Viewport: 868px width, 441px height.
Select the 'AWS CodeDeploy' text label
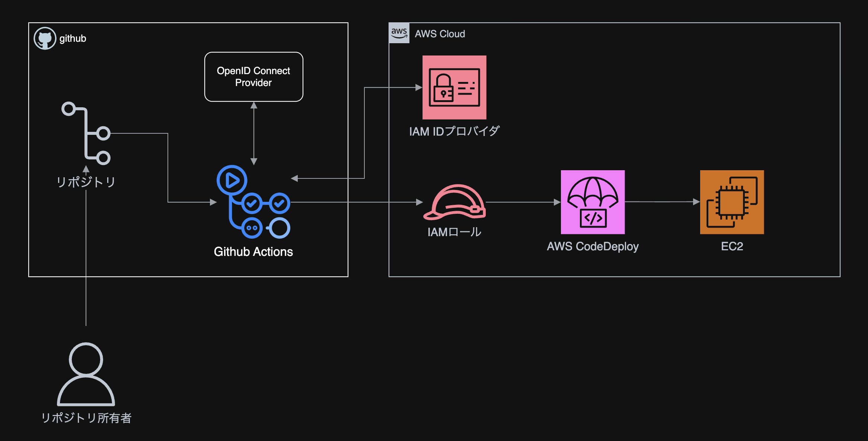[593, 247]
